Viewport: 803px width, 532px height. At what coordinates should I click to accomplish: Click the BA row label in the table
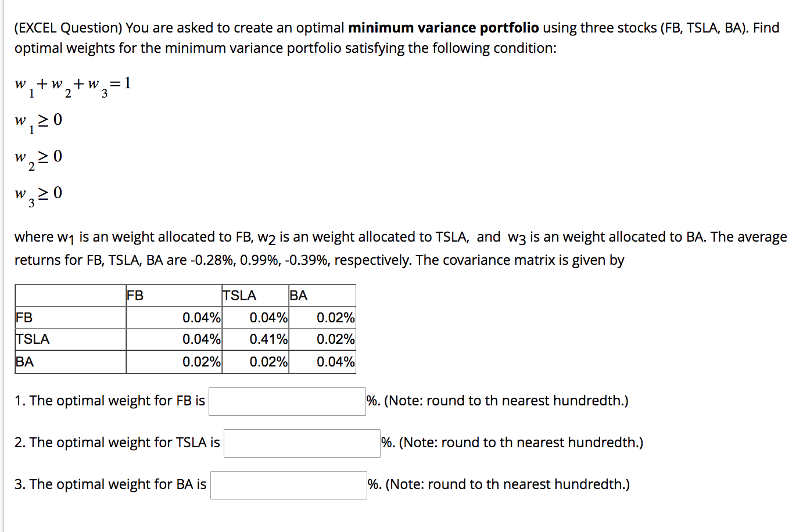(25, 361)
